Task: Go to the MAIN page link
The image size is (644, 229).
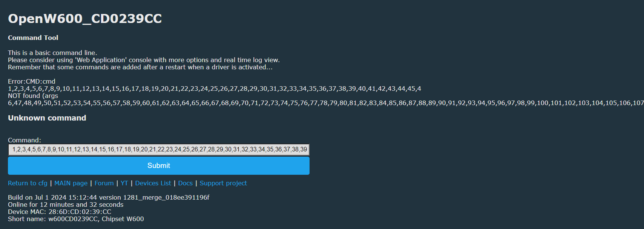Action: (71, 183)
